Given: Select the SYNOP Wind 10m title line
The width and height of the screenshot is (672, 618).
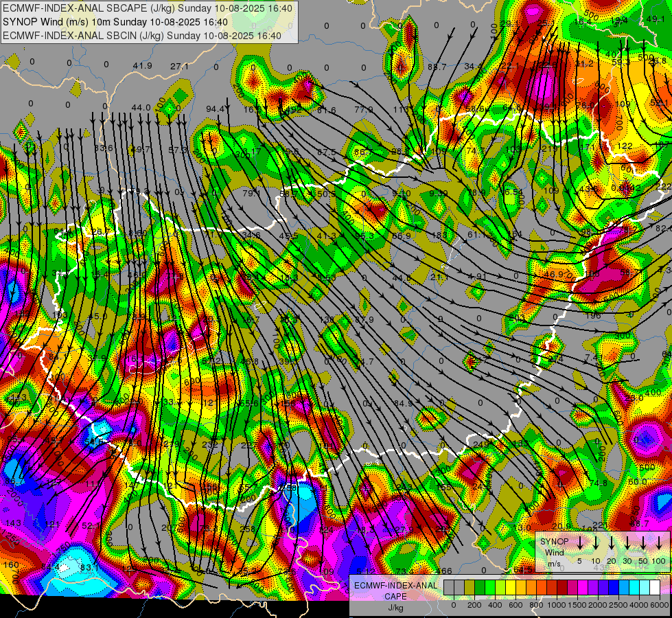Looking at the screenshot, I should [115, 22].
